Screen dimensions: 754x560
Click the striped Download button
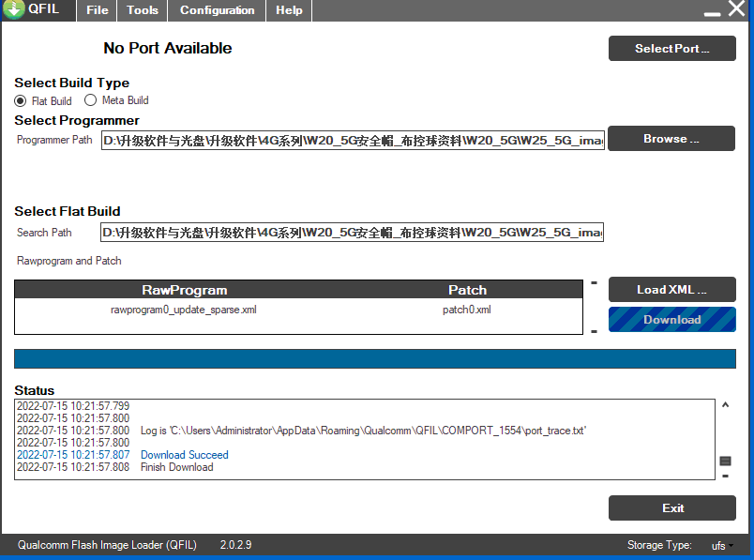point(671,320)
